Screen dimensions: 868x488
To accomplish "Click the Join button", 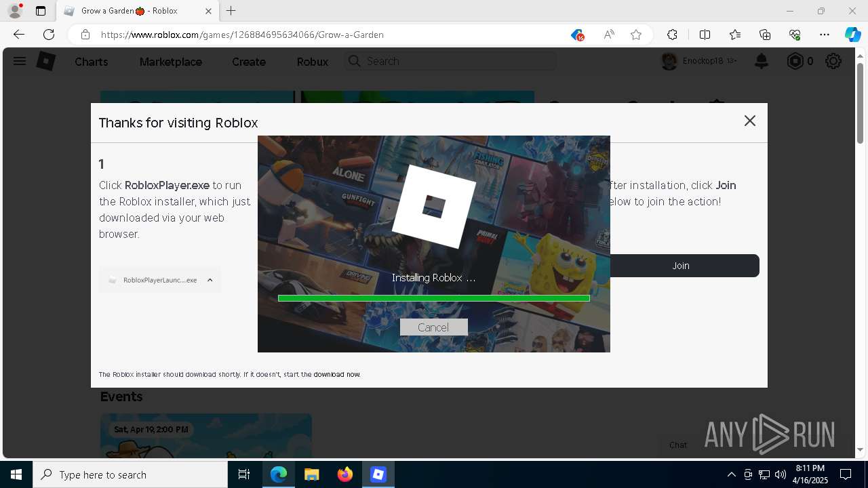I will pyautogui.click(x=681, y=266).
